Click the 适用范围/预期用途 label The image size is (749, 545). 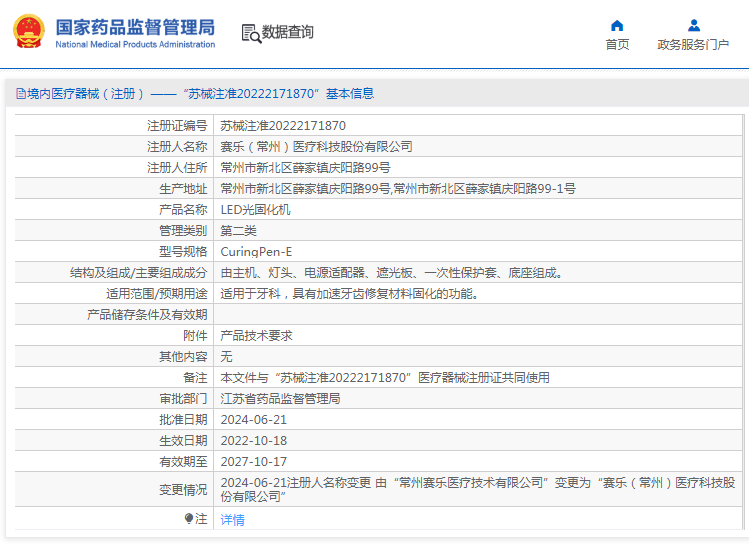pos(157,294)
